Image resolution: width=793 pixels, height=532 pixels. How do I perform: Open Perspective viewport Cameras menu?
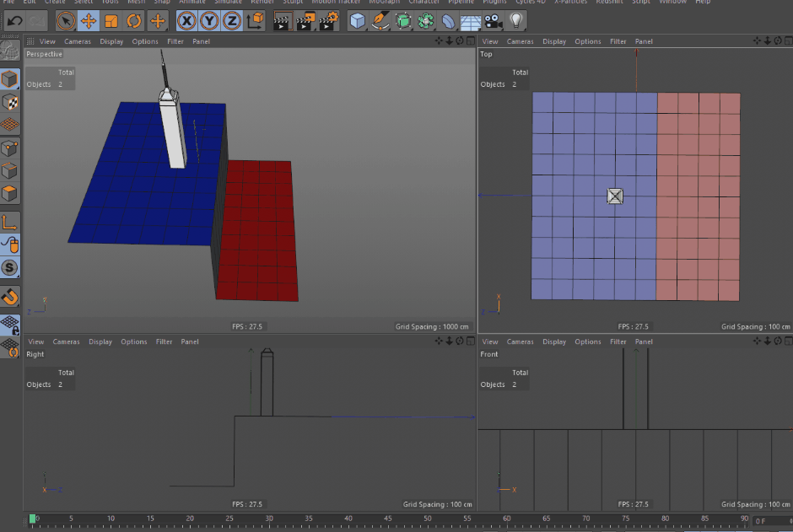(x=78, y=41)
